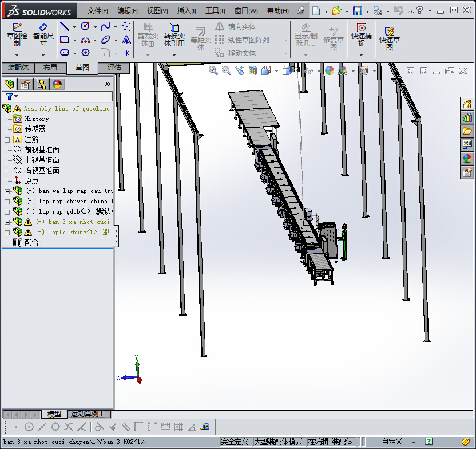
Task: Open PropertyManager tab in left panel
Action: [25, 84]
